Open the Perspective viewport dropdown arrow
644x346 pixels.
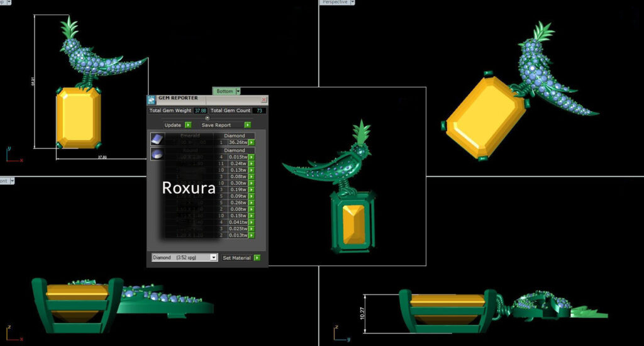point(353,3)
